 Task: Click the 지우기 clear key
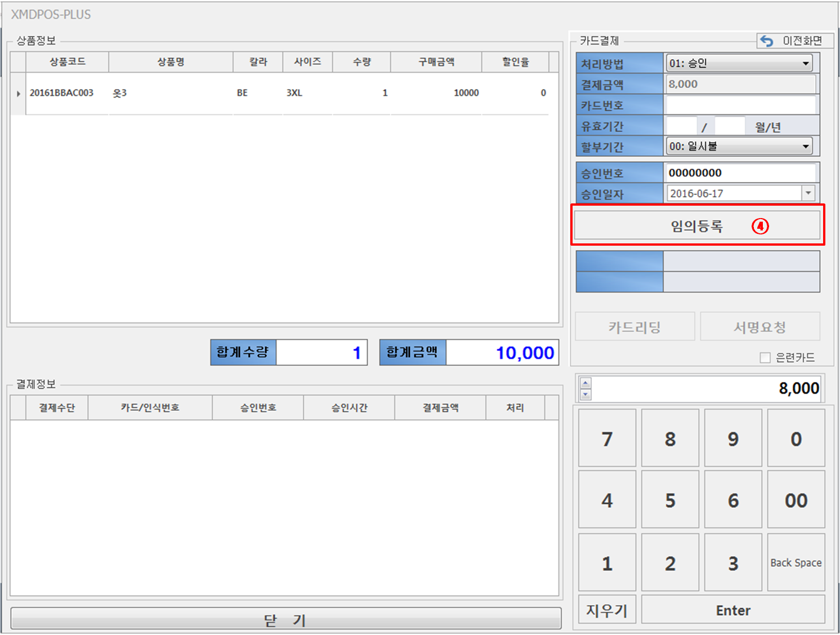tap(607, 610)
